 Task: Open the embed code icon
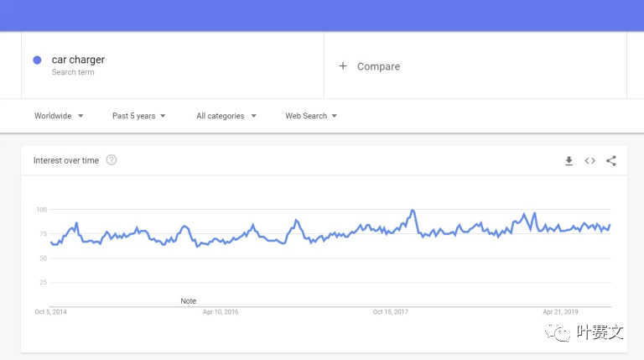point(589,160)
